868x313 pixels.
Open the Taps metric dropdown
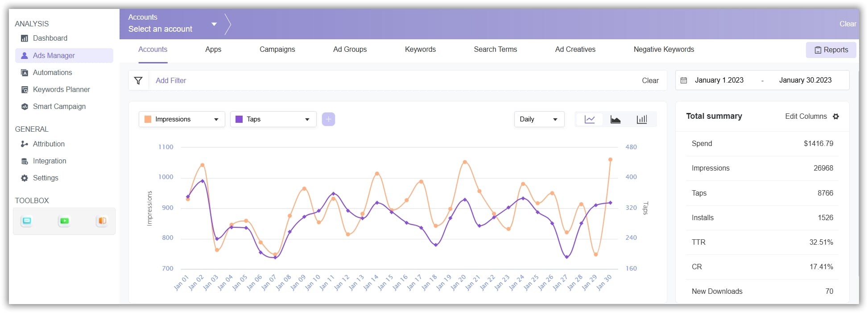pyautogui.click(x=273, y=119)
